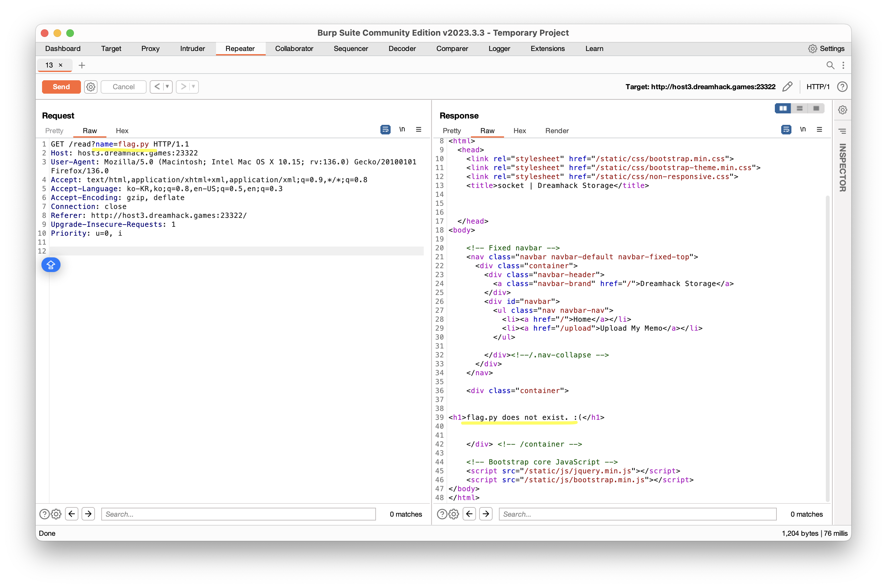The width and height of the screenshot is (887, 588).
Task: Toggle line wrap in the Request editor
Action: pyautogui.click(x=385, y=130)
